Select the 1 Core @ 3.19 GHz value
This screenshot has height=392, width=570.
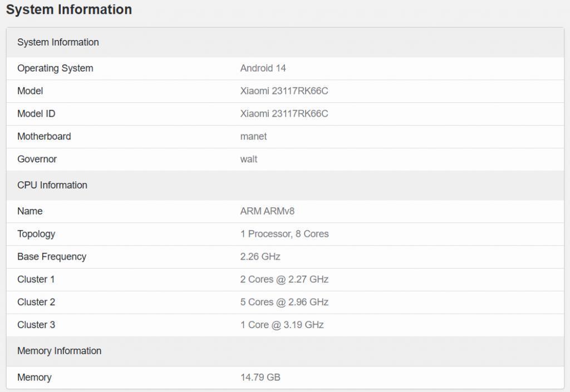pyautogui.click(x=282, y=325)
